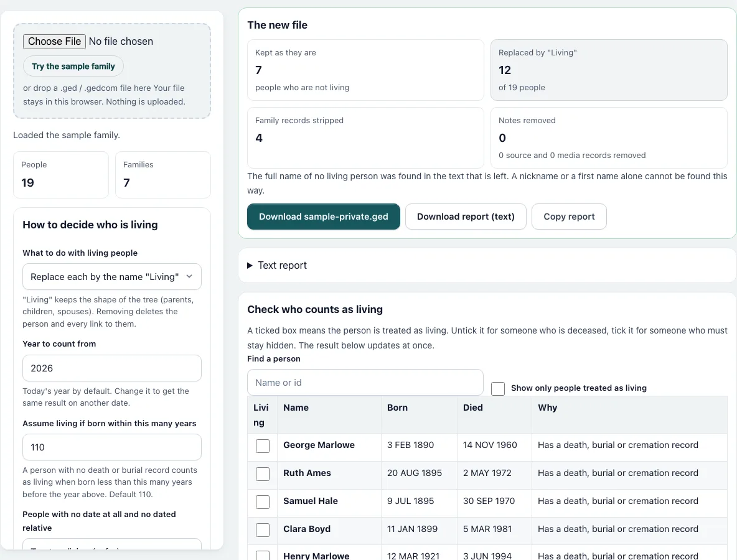Tick the Living box for Henry Marlowe
Viewport: 737px width, 560px height.
262,556
